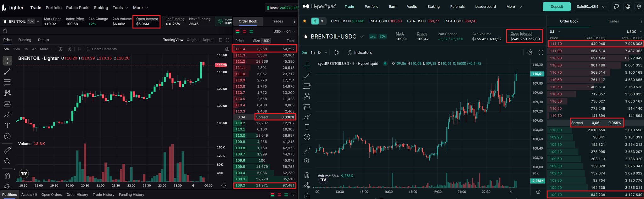Open Fibonacci tools in Lighter drawing toolbar

point(8,82)
